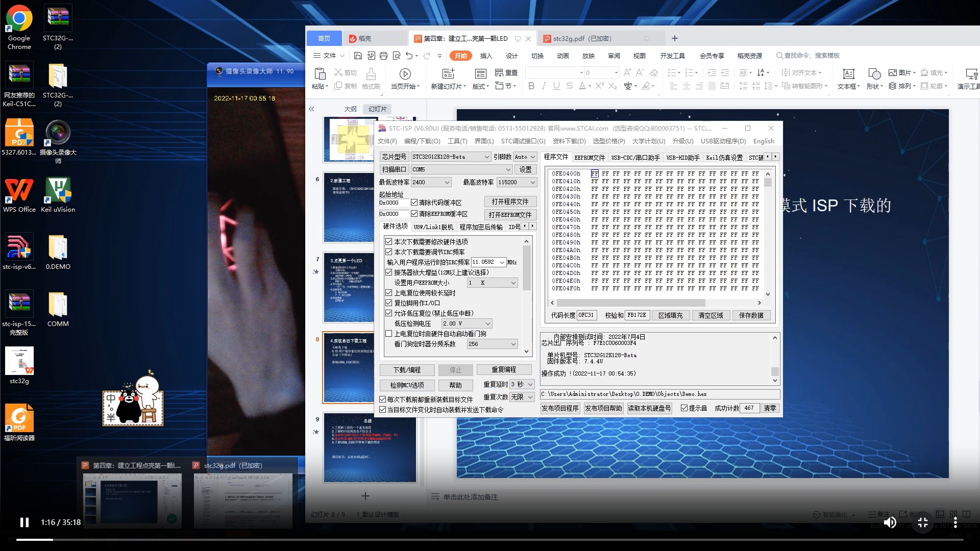Open video player more options menu
The image size is (980, 551).
point(955,522)
